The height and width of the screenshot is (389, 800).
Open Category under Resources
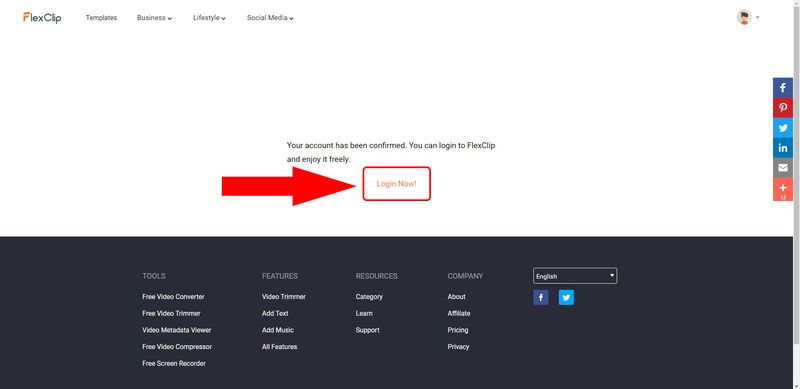[369, 297]
